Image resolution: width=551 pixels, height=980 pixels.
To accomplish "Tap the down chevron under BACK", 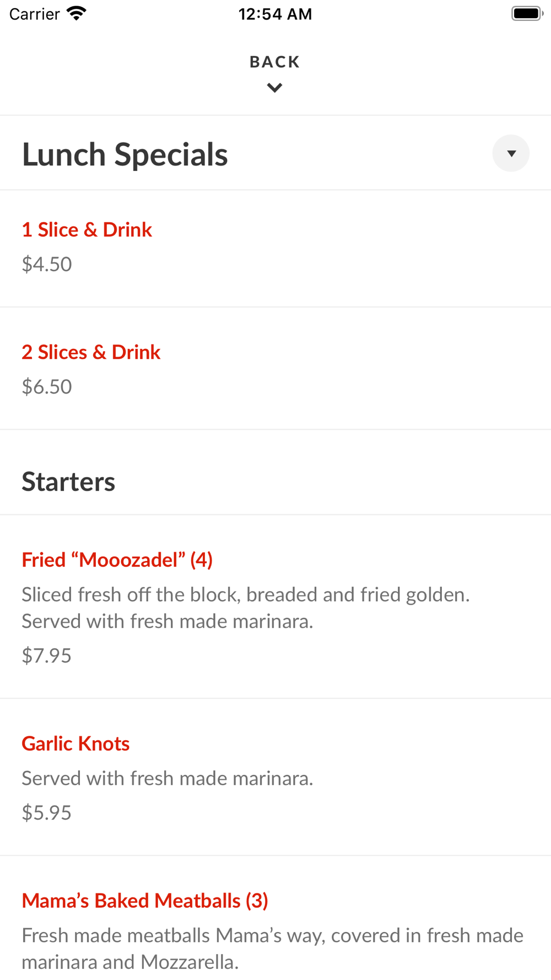I will pyautogui.click(x=274, y=88).
